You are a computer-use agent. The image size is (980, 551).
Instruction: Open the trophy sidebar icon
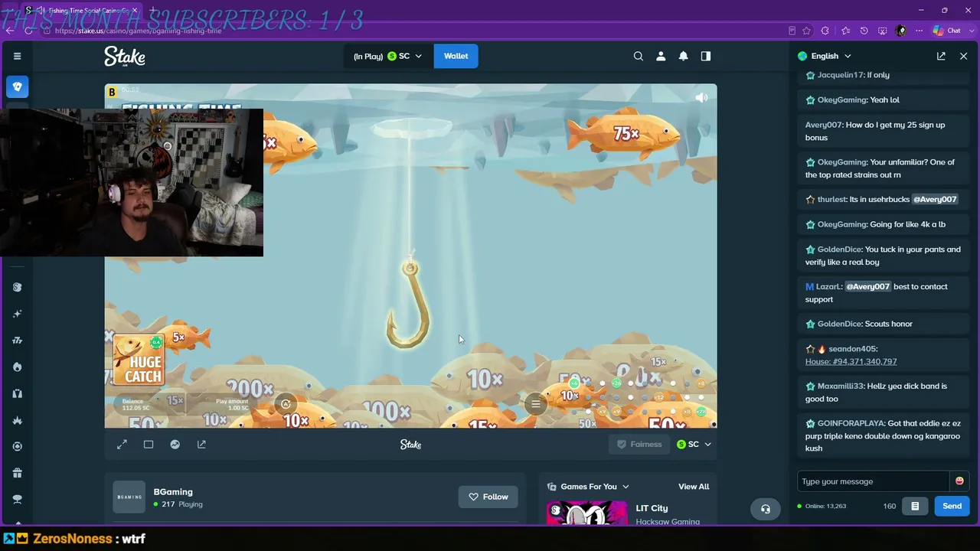(17, 500)
